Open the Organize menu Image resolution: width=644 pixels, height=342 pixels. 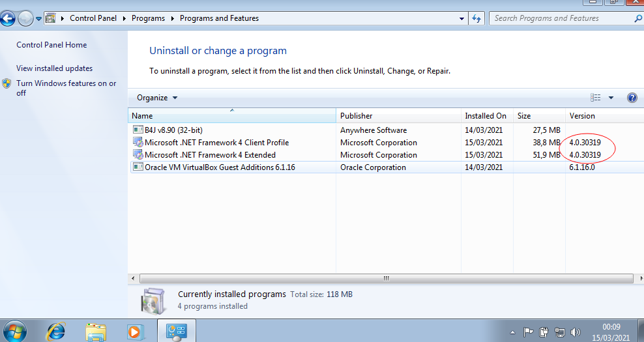tap(157, 98)
